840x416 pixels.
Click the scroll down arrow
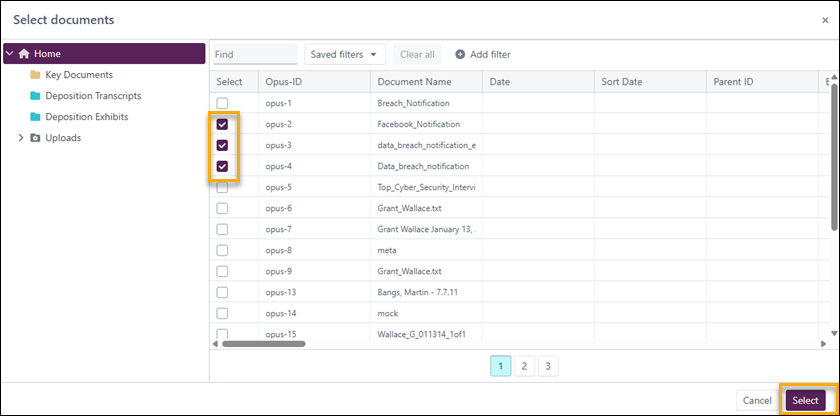tap(834, 333)
